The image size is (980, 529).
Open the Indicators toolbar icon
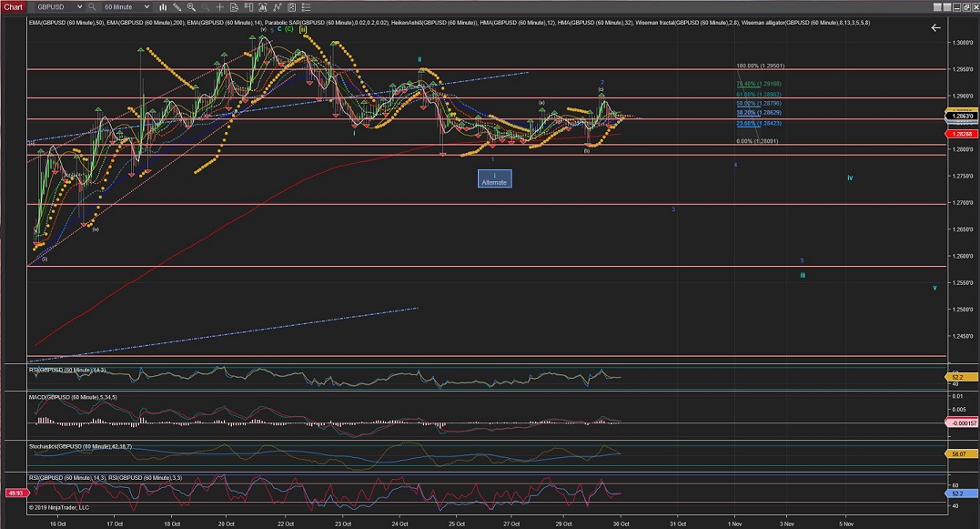click(x=262, y=7)
